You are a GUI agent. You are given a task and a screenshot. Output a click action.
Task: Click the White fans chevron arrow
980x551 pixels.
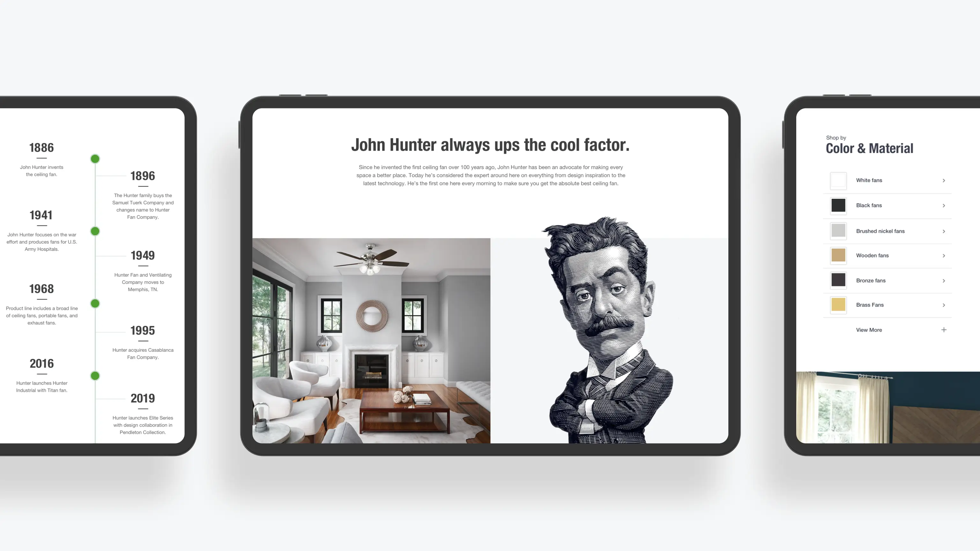944,180
